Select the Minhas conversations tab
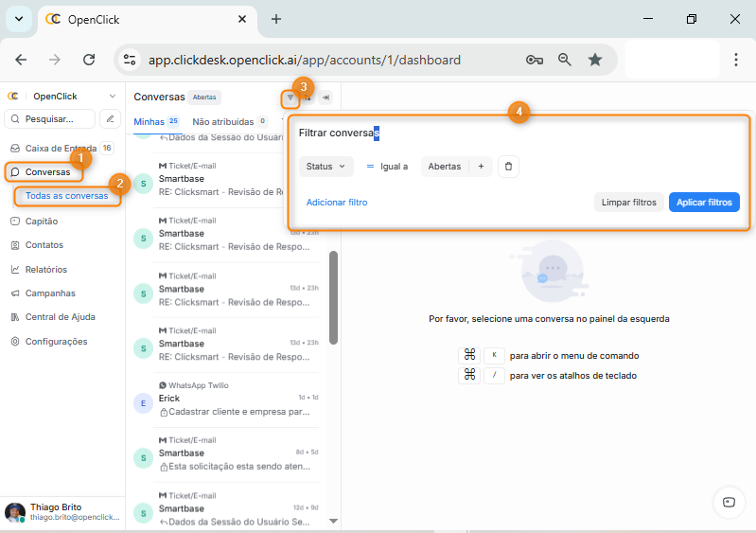 tap(149, 122)
